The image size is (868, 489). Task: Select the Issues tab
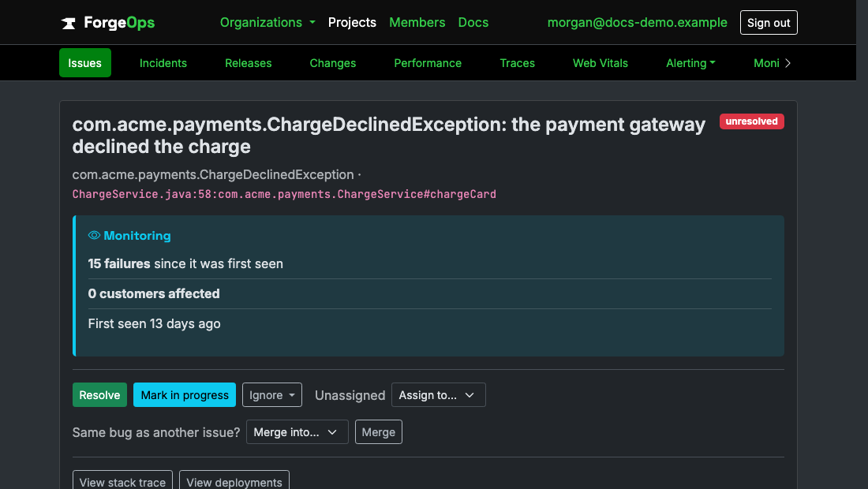pos(84,63)
